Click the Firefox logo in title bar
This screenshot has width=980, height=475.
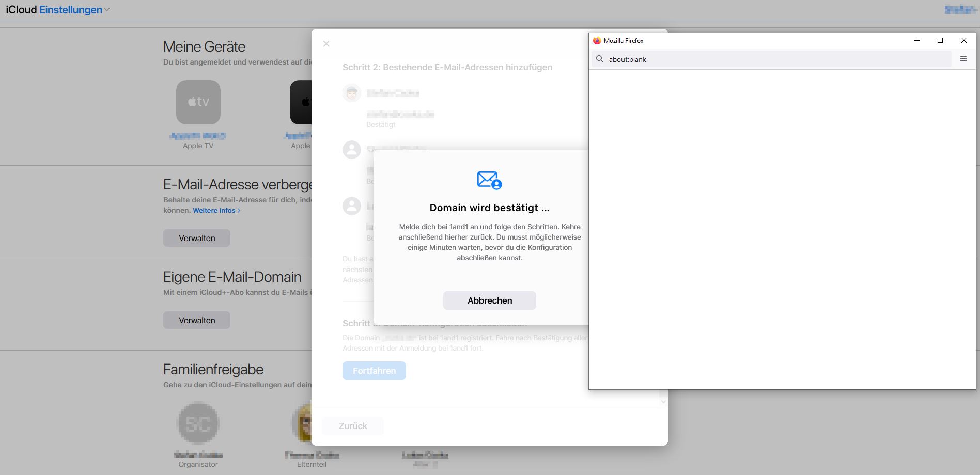597,40
